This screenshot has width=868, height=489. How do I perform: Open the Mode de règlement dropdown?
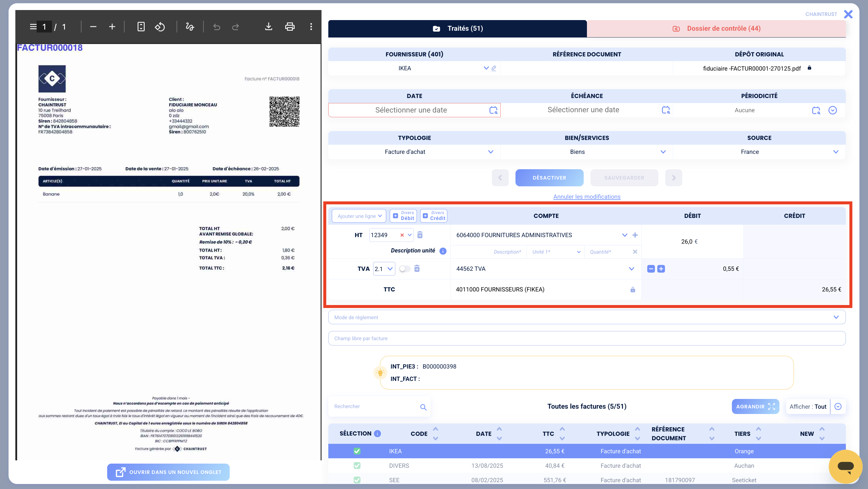587,317
